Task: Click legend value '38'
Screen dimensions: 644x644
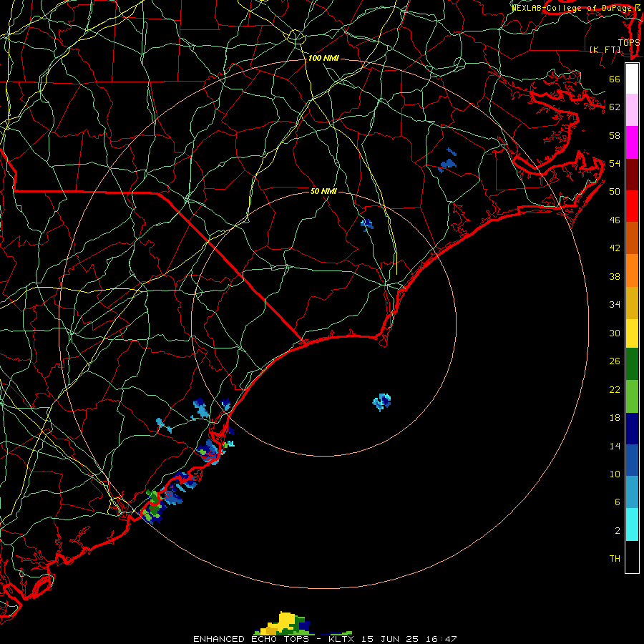Action: [615, 276]
